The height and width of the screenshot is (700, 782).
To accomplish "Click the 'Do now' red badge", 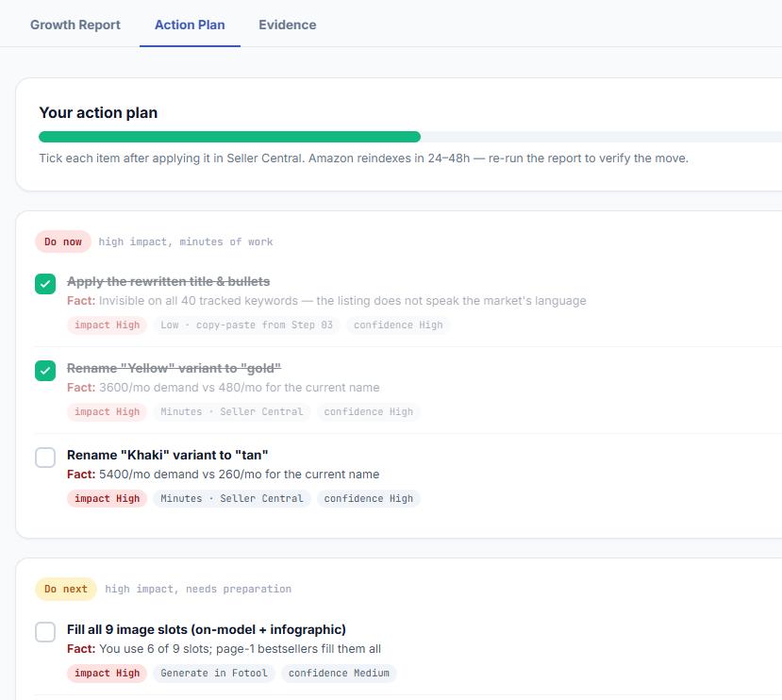I will tap(63, 242).
